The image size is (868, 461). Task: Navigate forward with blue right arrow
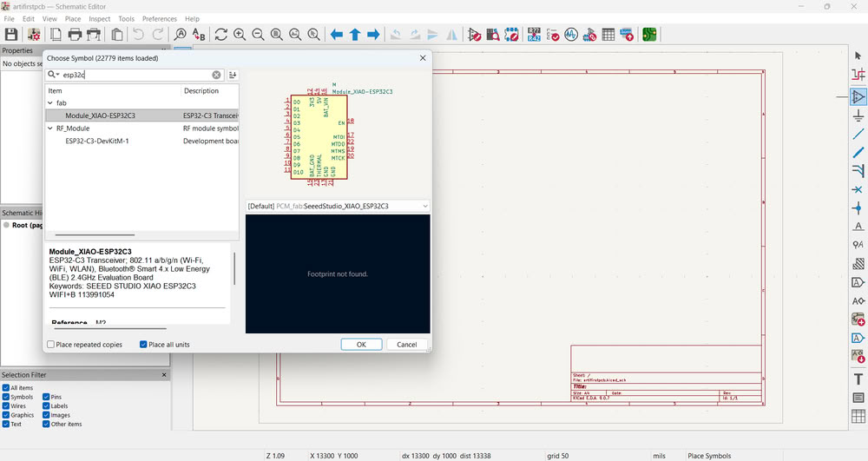click(373, 35)
